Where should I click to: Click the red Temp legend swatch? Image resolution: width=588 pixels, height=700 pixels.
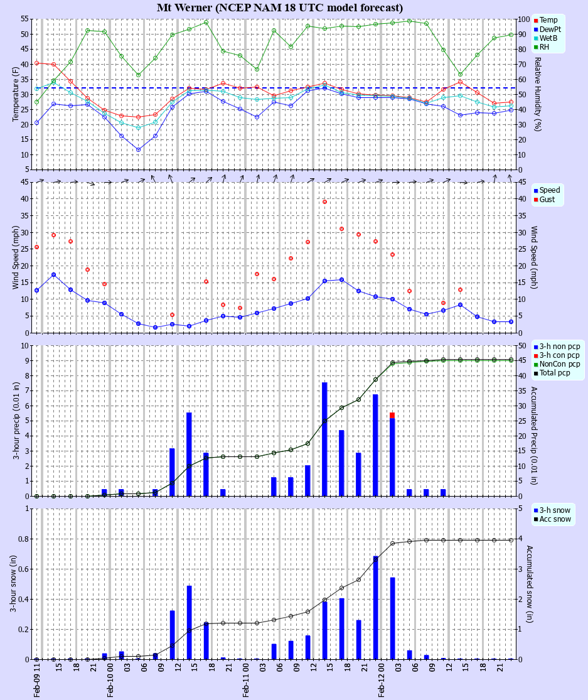pyautogui.click(x=536, y=20)
